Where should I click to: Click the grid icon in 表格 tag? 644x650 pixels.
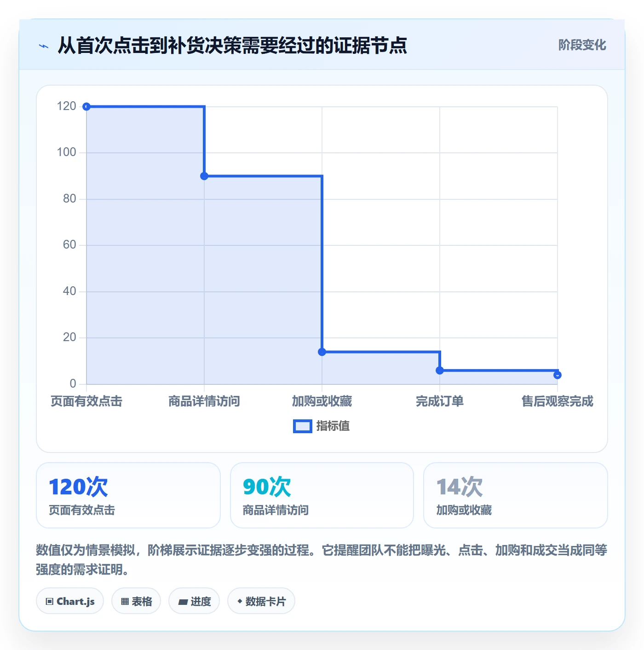[125, 602]
